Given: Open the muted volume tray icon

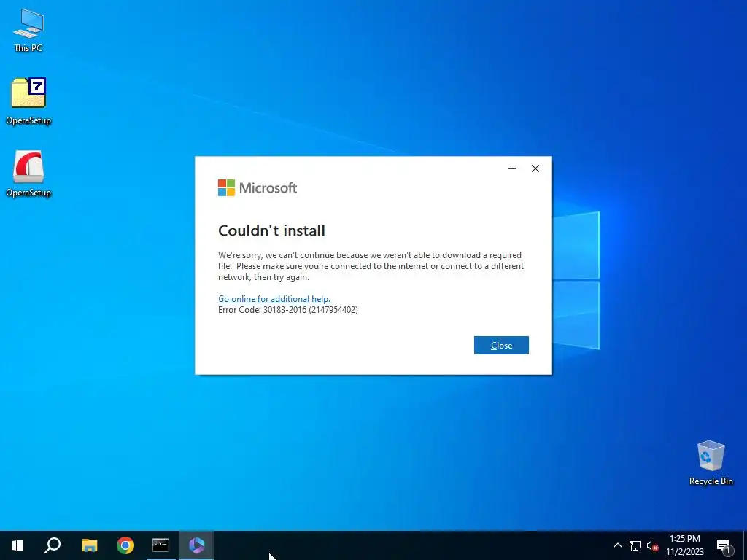Looking at the screenshot, I should [652, 545].
